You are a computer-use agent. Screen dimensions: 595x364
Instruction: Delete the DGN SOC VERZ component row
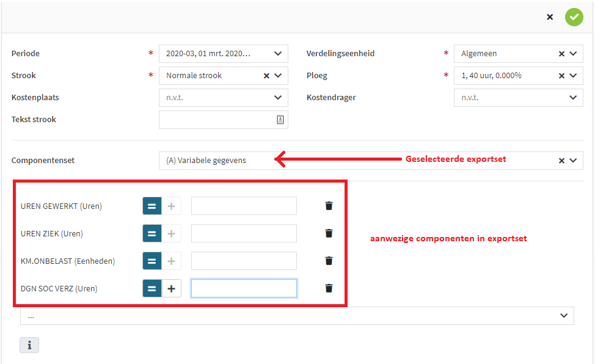pyautogui.click(x=329, y=288)
